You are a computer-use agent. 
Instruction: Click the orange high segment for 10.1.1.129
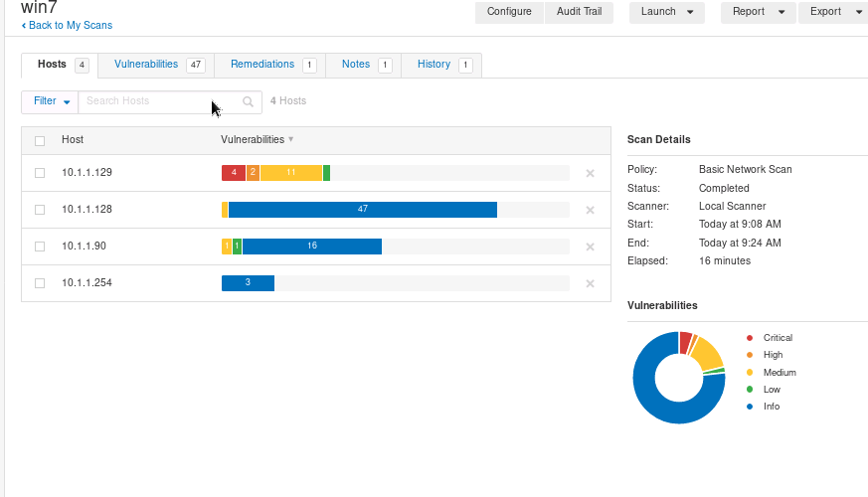(x=253, y=173)
